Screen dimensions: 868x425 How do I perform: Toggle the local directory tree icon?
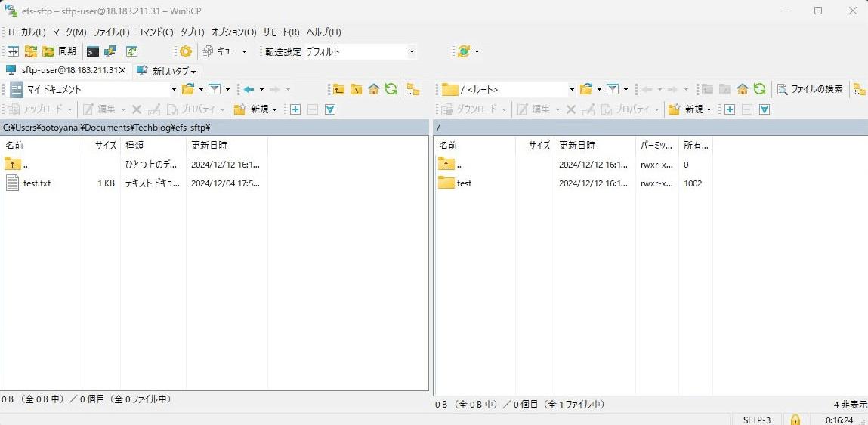click(412, 89)
